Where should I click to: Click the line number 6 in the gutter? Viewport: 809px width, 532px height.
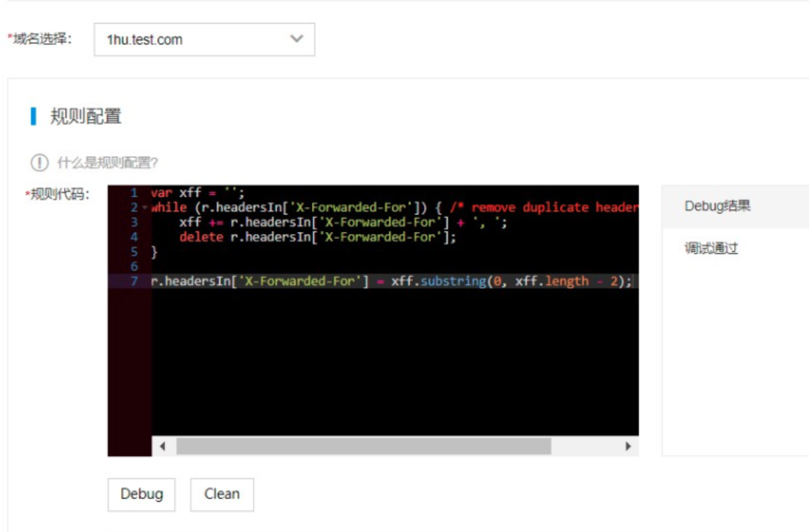coord(134,267)
